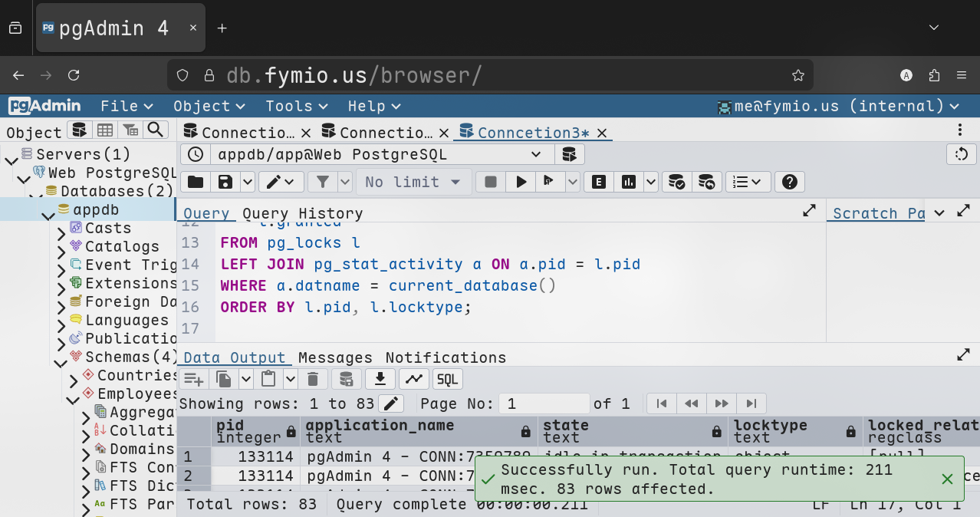Open the Graph Visualiser icon
This screenshot has height=517, width=980.
pyautogui.click(x=413, y=379)
